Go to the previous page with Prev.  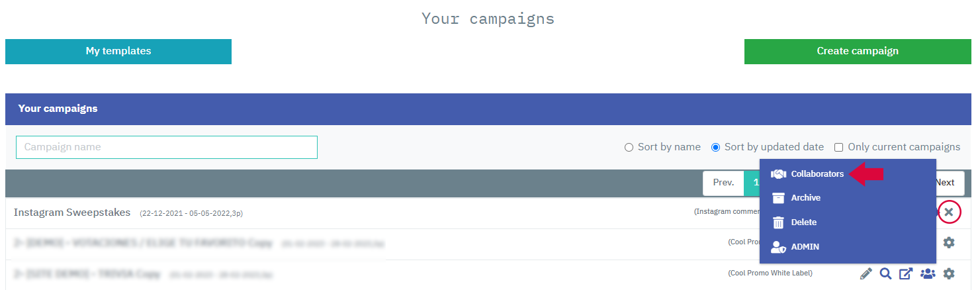[723, 183]
